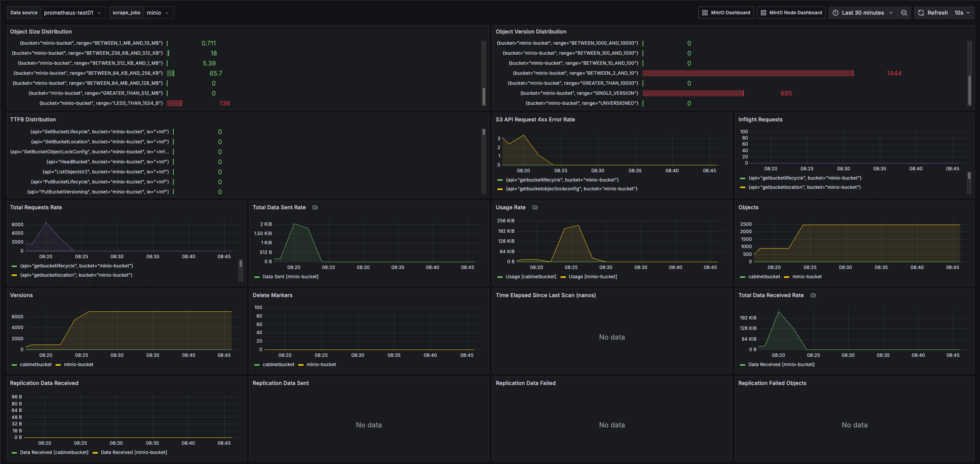Toggle Usage [cabinetbucket] legend series
The width and height of the screenshot is (980, 464).
(530, 277)
